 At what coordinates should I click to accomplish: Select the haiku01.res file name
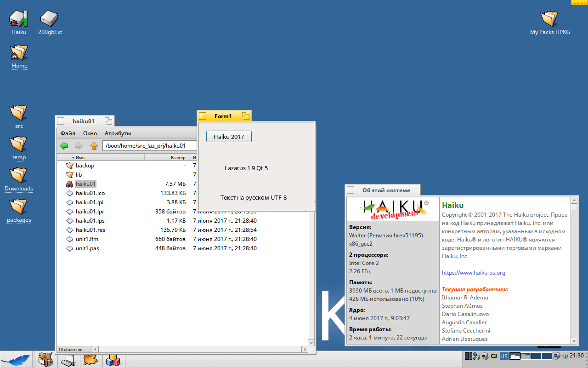(x=90, y=230)
